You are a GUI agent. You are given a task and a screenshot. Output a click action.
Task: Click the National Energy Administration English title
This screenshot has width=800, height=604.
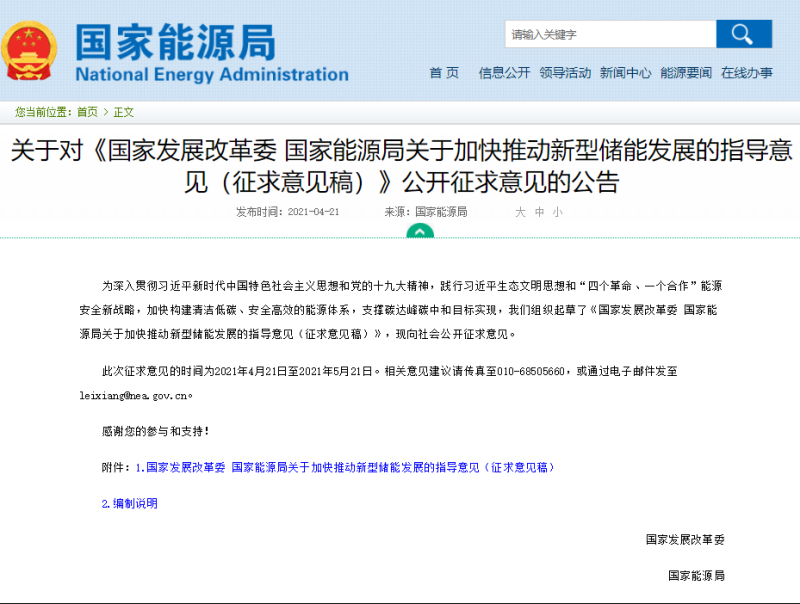click(212, 74)
